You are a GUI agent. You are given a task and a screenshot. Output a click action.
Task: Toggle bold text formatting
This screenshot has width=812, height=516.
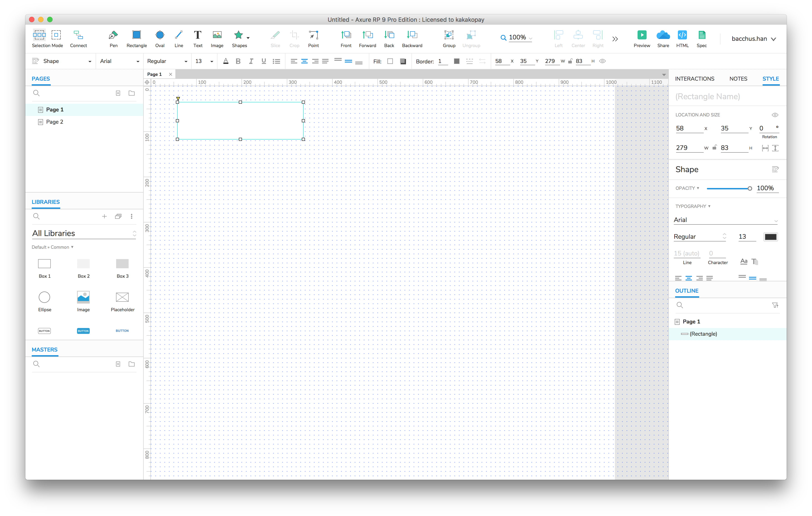(238, 61)
